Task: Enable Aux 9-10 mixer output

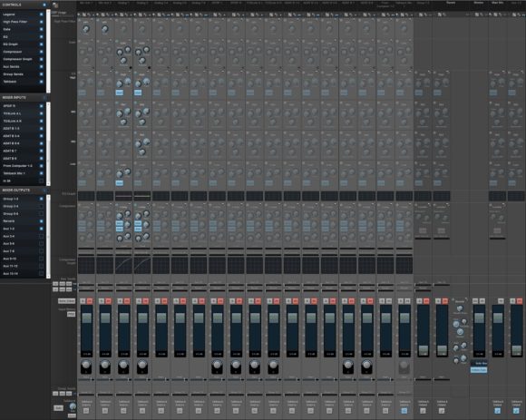Action: coord(41,259)
